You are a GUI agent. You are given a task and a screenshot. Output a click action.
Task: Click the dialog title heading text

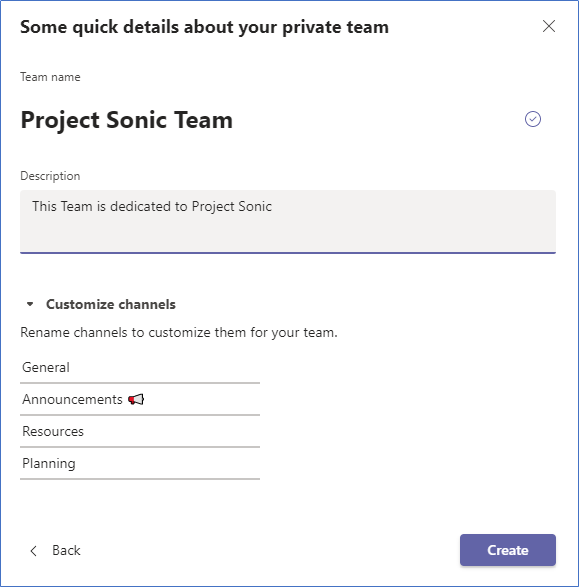click(204, 27)
